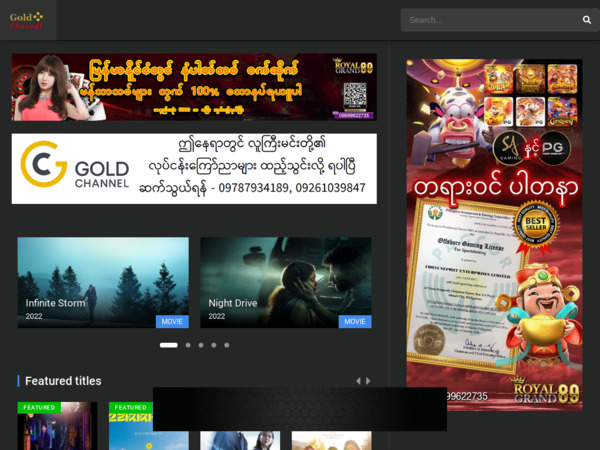Open the Gold Channel advertising contact banner
Image resolution: width=600 pixels, height=450 pixels.
coord(194,168)
